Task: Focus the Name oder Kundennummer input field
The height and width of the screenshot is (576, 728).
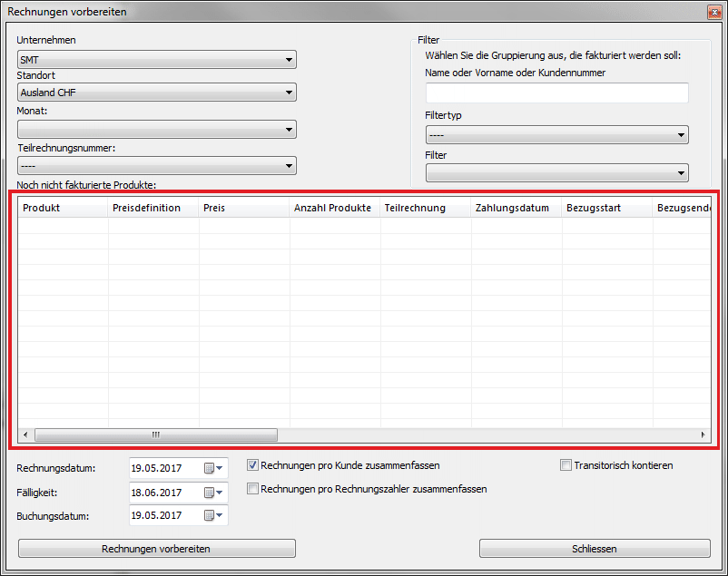Action: 556,93
